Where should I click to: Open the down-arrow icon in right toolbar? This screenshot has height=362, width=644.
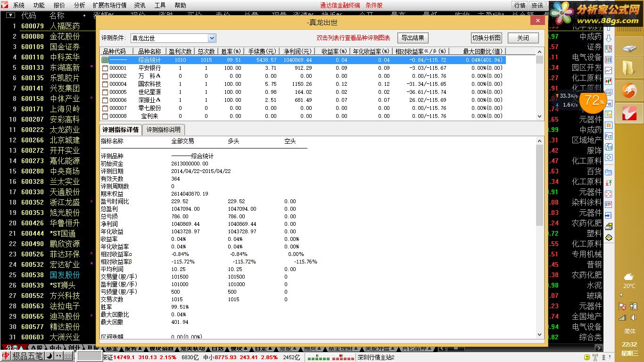[609, 38]
